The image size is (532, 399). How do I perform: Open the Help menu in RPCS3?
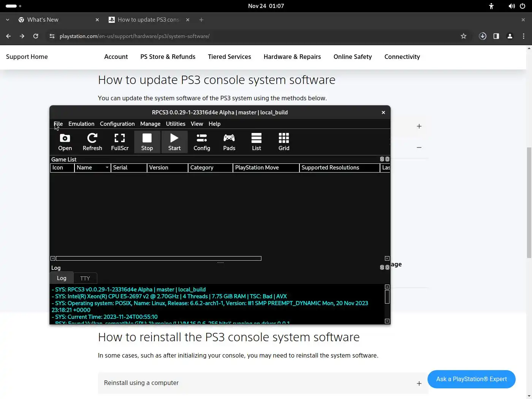pyautogui.click(x=214, y=124)
